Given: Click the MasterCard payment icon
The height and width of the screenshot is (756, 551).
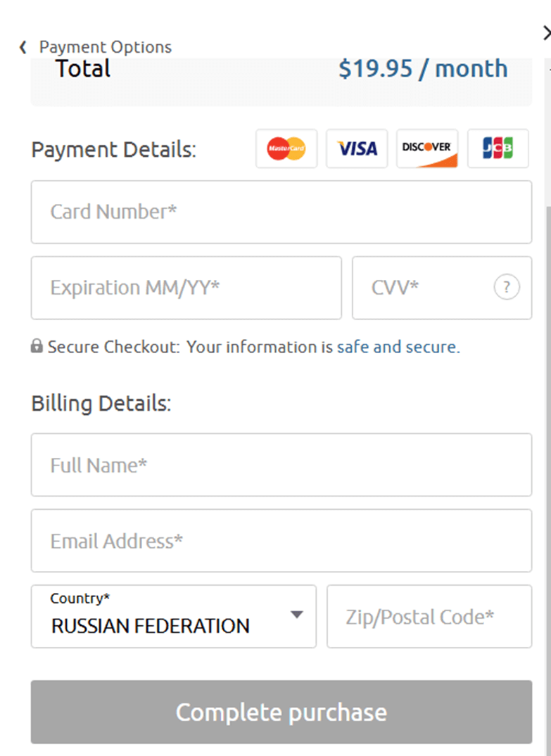Looking at the screenshot, I should pyautogui.click(x=286, y=148).
